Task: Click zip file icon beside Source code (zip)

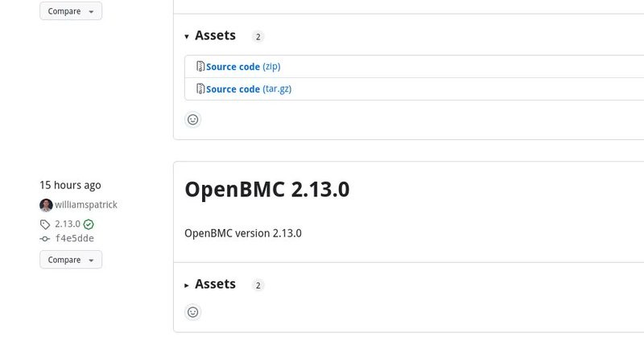Action: (200, 66)
